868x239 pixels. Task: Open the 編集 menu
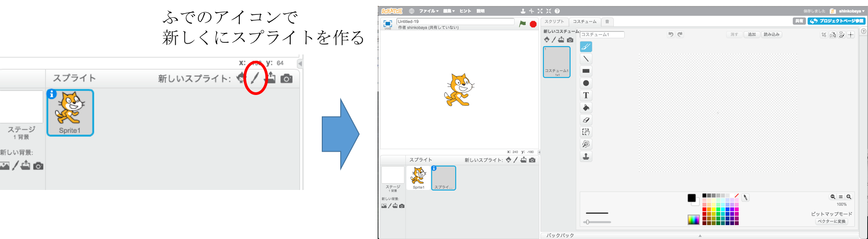(x=449, y=11)
